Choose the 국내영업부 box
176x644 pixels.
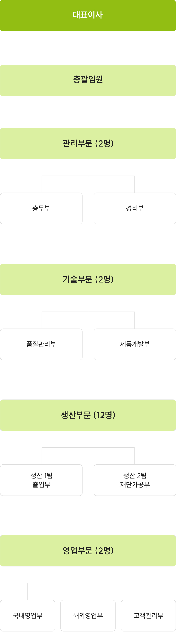(27, 615)
